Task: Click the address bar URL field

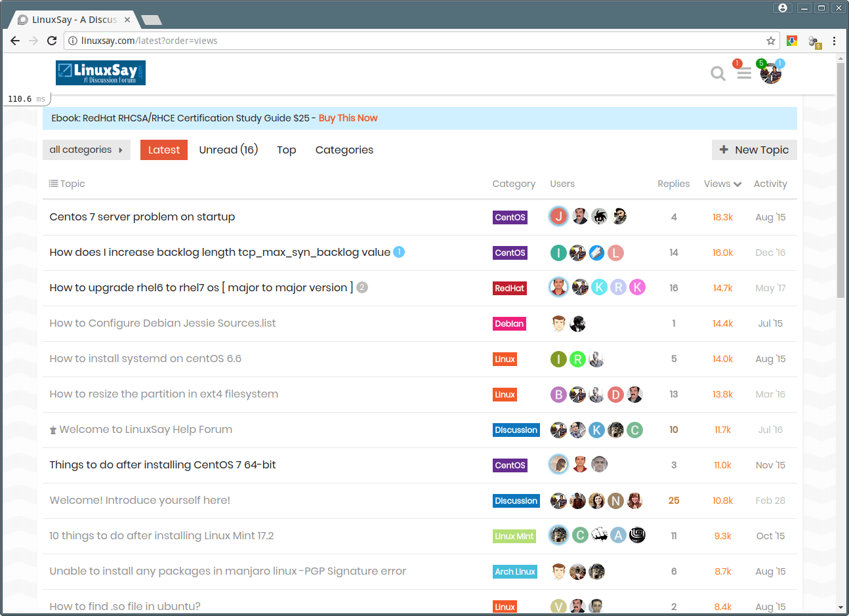Action: (420, 41)
